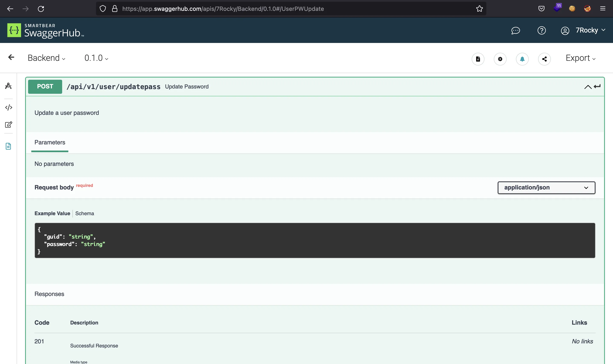Click the notifications bell icon
This screenshot has width=613, height=364.
(x=522, y=59)
